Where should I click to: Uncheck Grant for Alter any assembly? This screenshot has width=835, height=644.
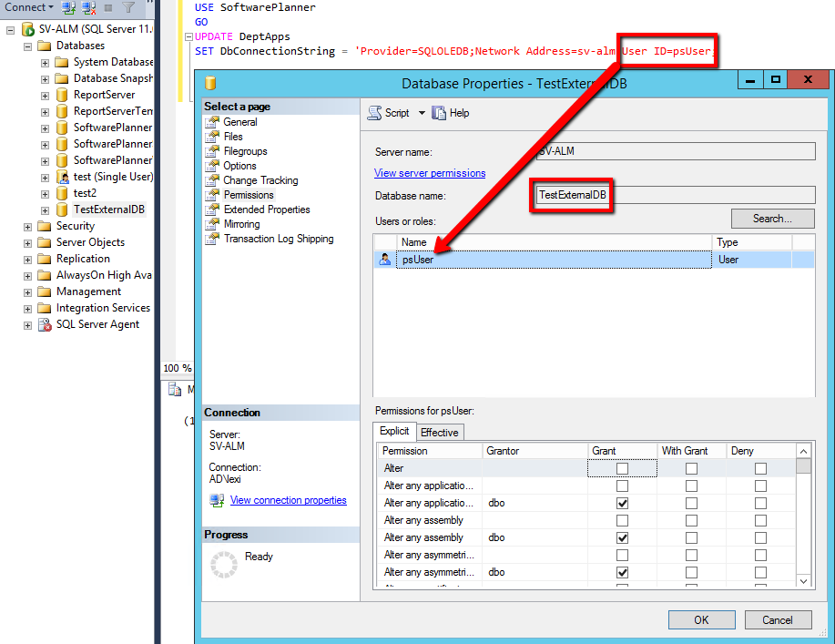[x=622, y=537]
